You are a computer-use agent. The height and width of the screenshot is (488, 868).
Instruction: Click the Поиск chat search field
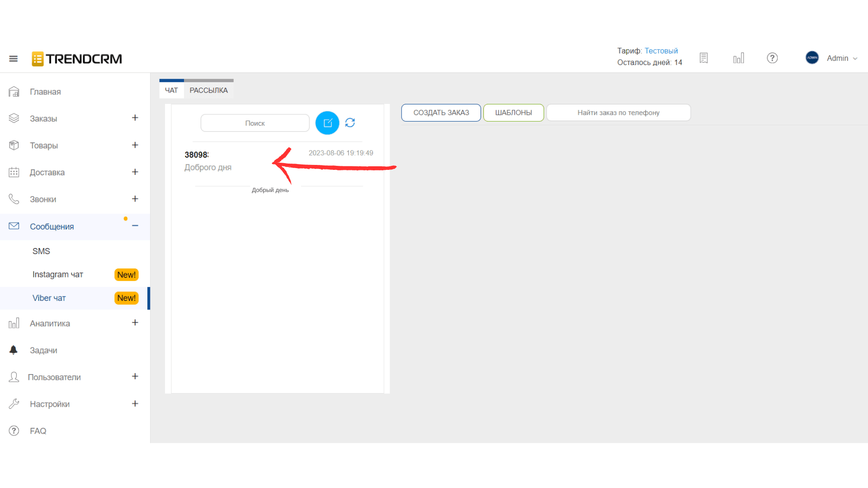[x=255, y=123]
